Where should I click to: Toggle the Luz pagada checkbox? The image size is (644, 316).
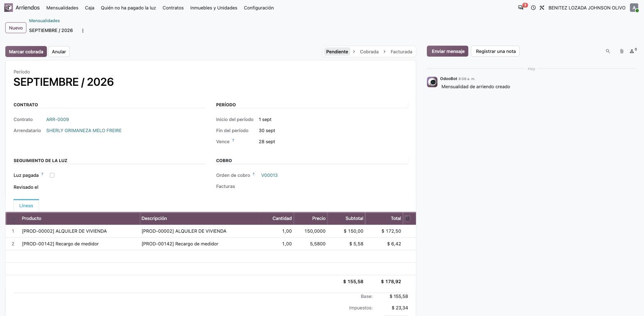point(52,175)
